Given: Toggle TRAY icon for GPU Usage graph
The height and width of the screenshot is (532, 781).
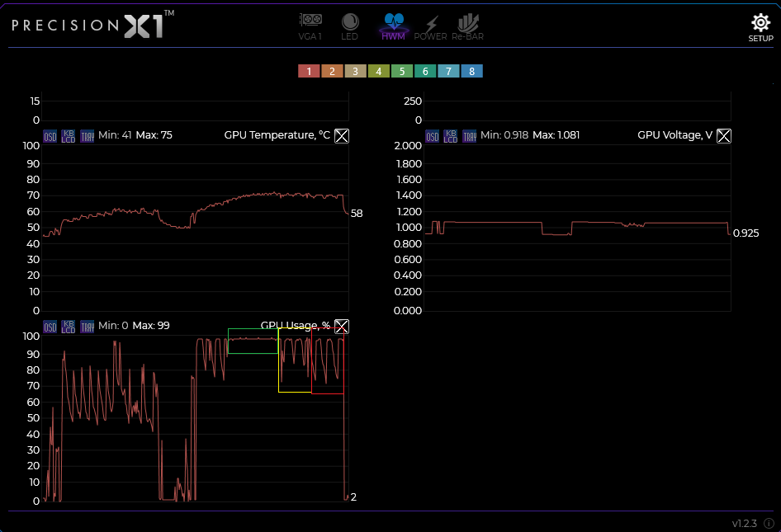Looking at the screenshot, I should pos(88,327).
